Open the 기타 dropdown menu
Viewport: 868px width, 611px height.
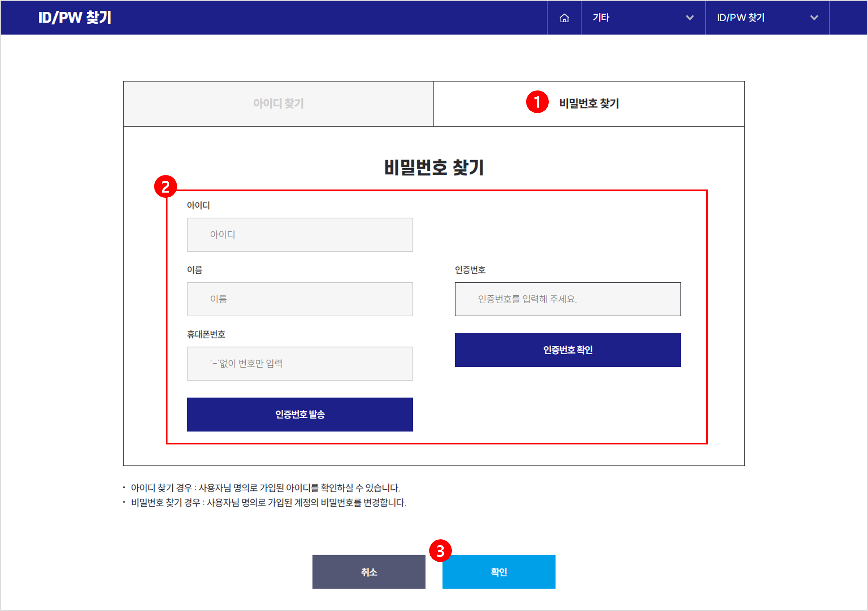[x=643, y=18]
